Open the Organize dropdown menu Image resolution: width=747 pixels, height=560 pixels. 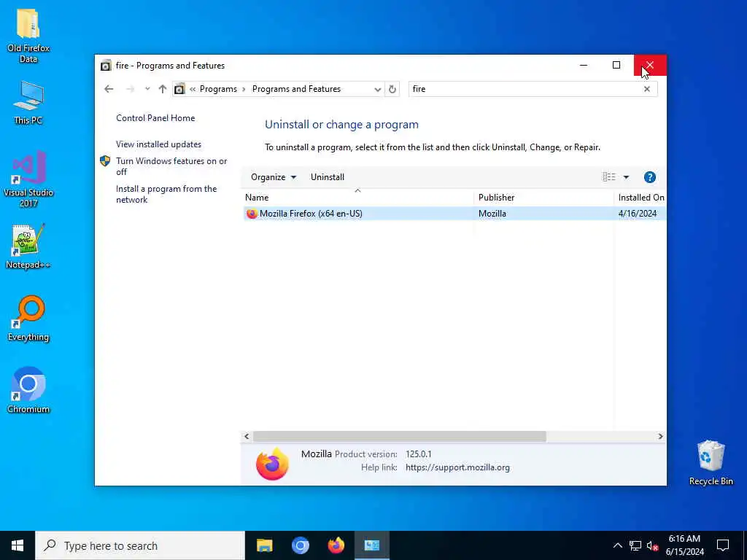click(x=274, y=177)
